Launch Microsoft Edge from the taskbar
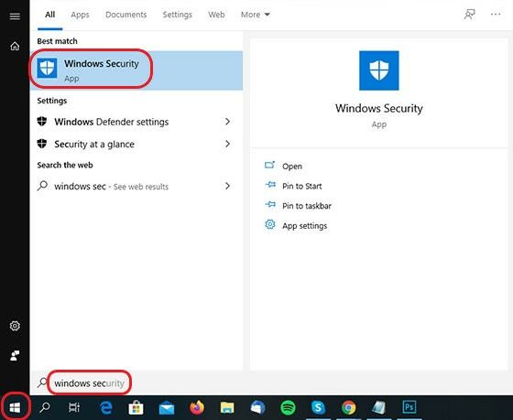 coord(105,407)
